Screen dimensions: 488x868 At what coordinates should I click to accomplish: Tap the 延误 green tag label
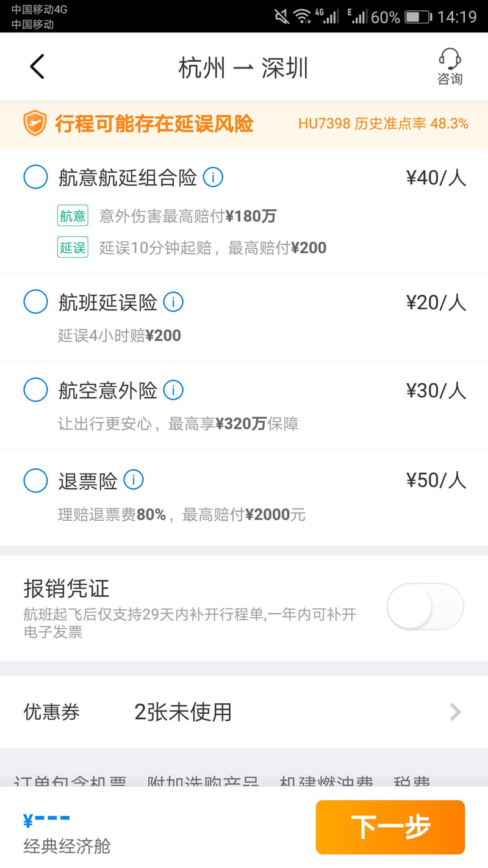[x=73, y=248]
